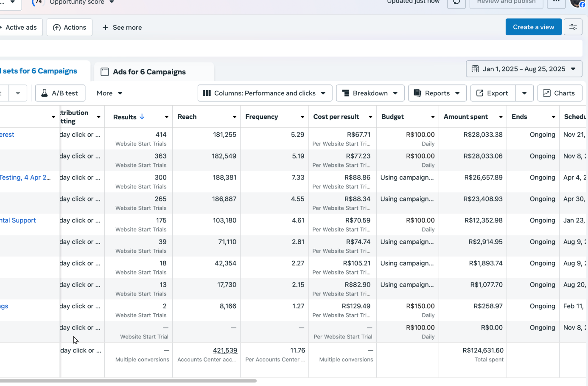This screenshot has width=588, height=386.
Task: Open the More menu
Action: point(109,93)
